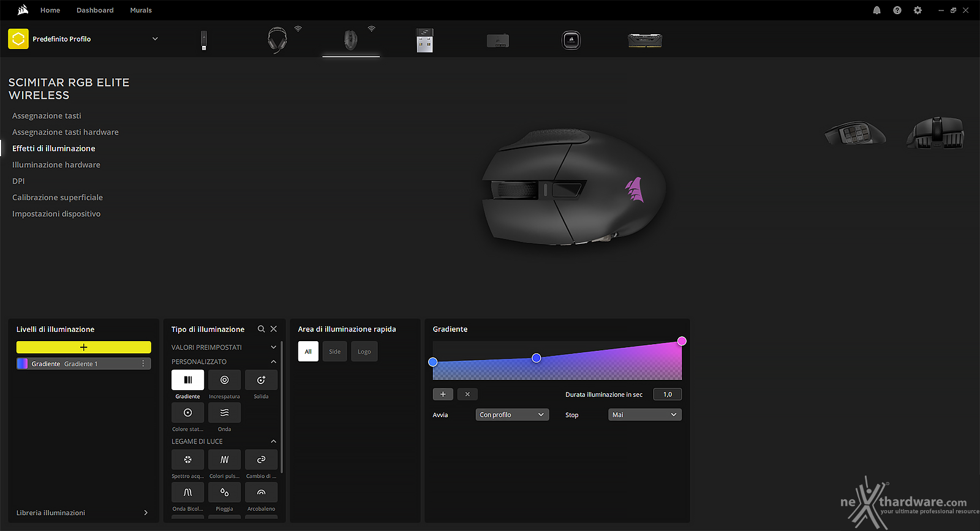The width and height of the screenshot is (980, 531).
Task: Select the motherboard device icon
Action: click(498, 41)
